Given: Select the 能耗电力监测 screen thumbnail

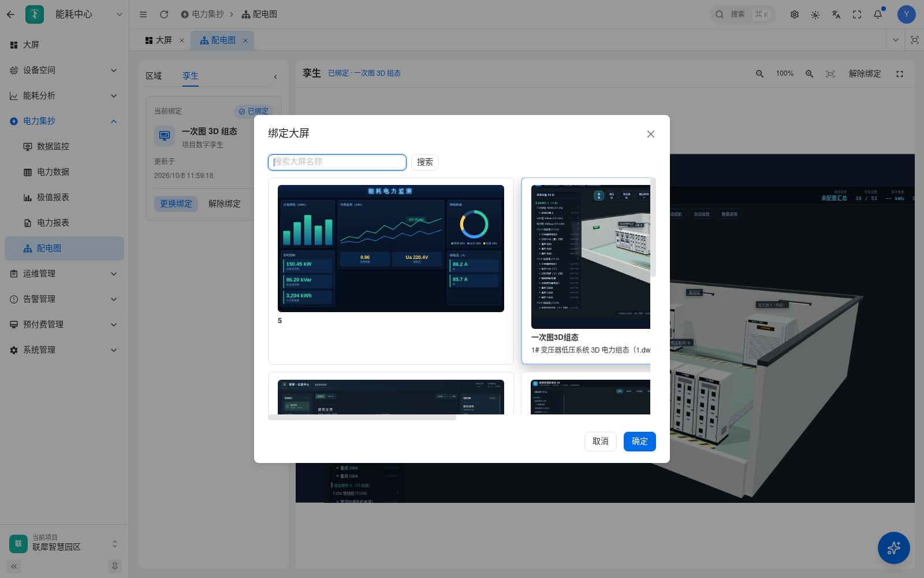Looking at the screenshot, I should coord(391,249).
